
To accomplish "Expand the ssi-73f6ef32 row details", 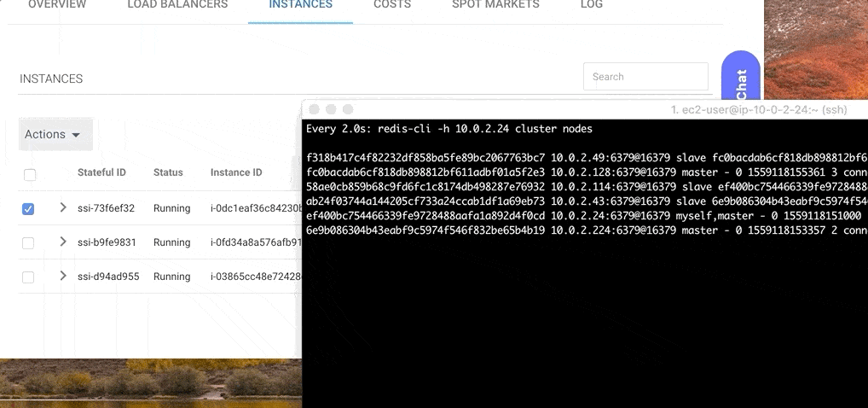I will [62, 207].
